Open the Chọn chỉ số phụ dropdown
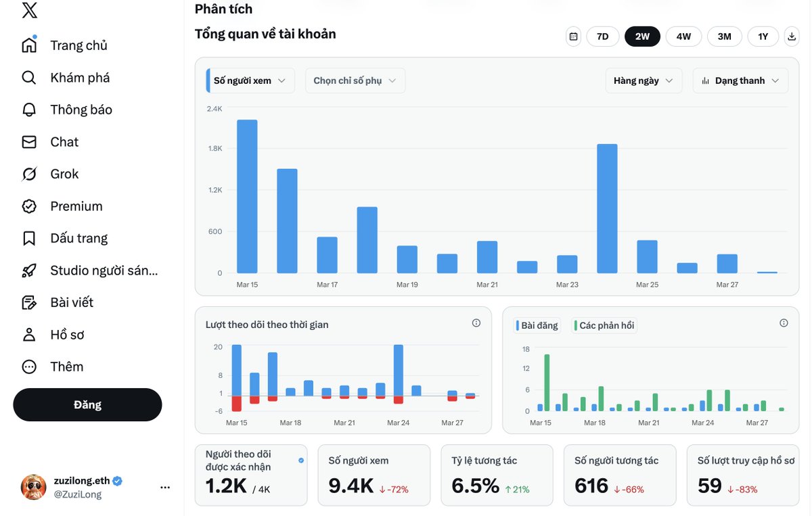 click(x=355, y=80)
